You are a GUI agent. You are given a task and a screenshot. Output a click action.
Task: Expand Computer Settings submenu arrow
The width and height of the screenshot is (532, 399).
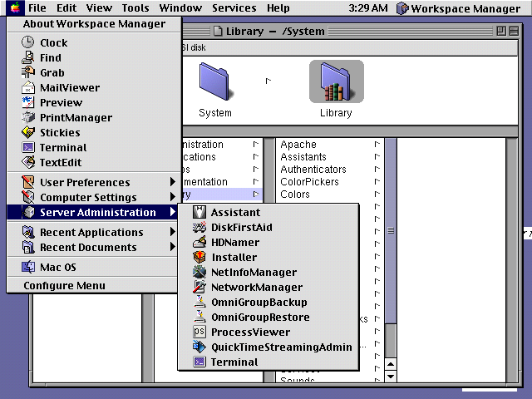click(173, 197)
